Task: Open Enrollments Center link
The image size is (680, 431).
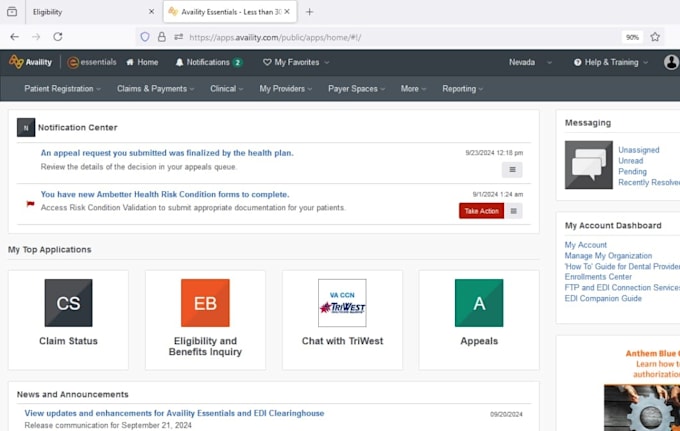Action: pos(598,277)
